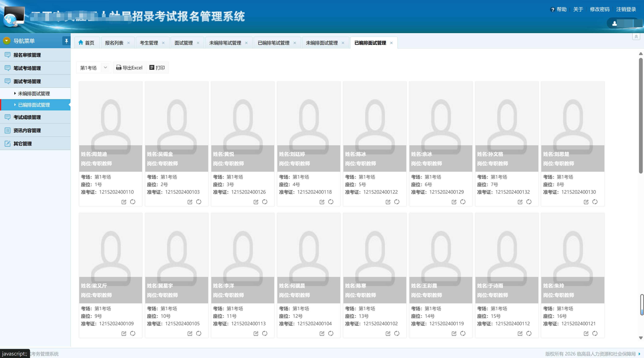This screenshot has width=644, height=358.
Task: Click refresh icon on 周楚迪's card
Action: click(133, 202)
